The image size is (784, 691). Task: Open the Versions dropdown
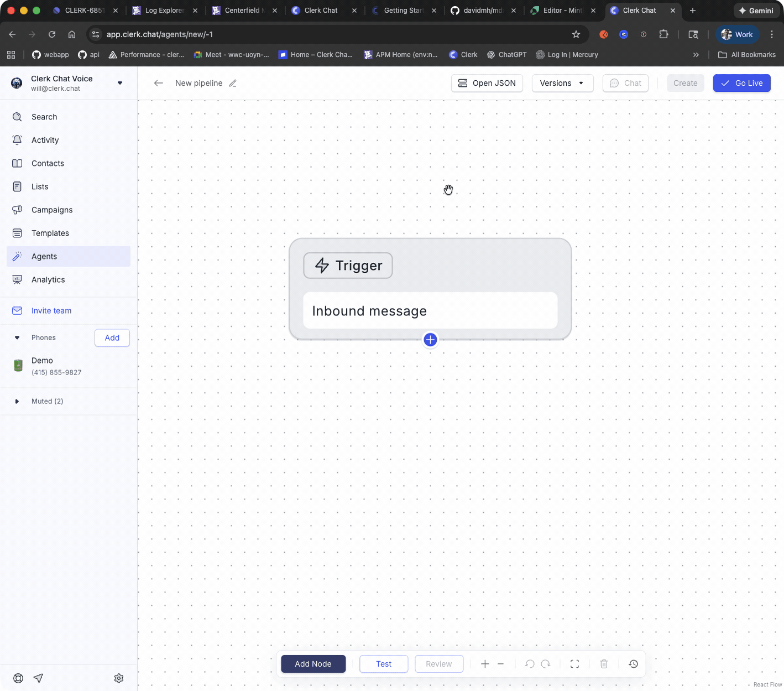[x=562, y=83]
